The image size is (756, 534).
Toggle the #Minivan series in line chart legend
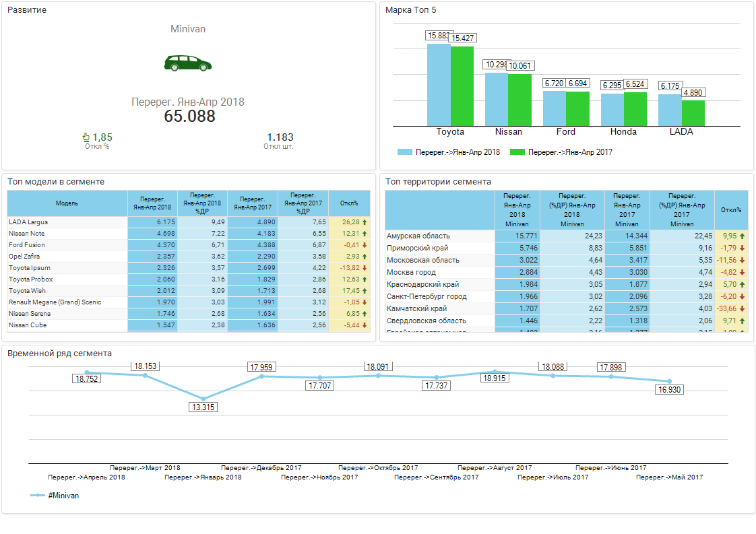click(x=38, y=496)
